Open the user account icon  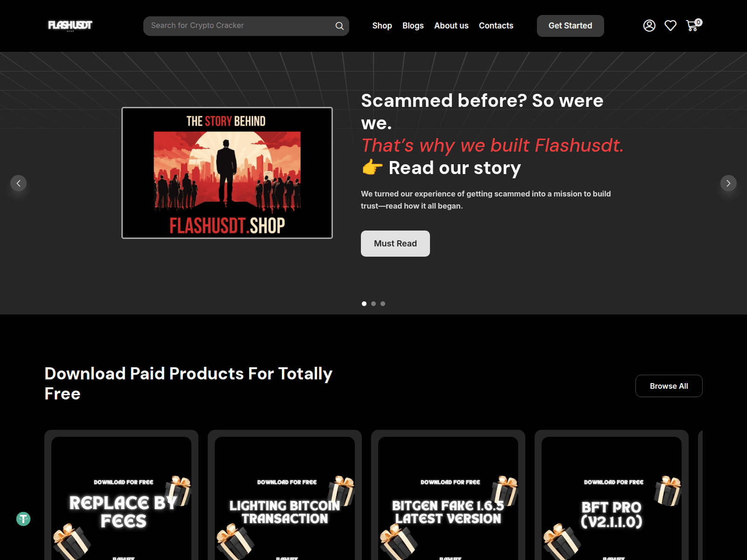(649, 26)
